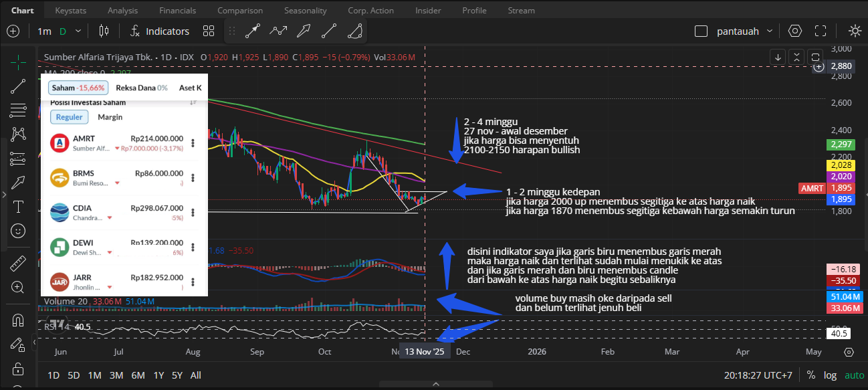Expand the pantauah layout dropdown
This screenshot has height=390, width=868.
coord(770,31)
